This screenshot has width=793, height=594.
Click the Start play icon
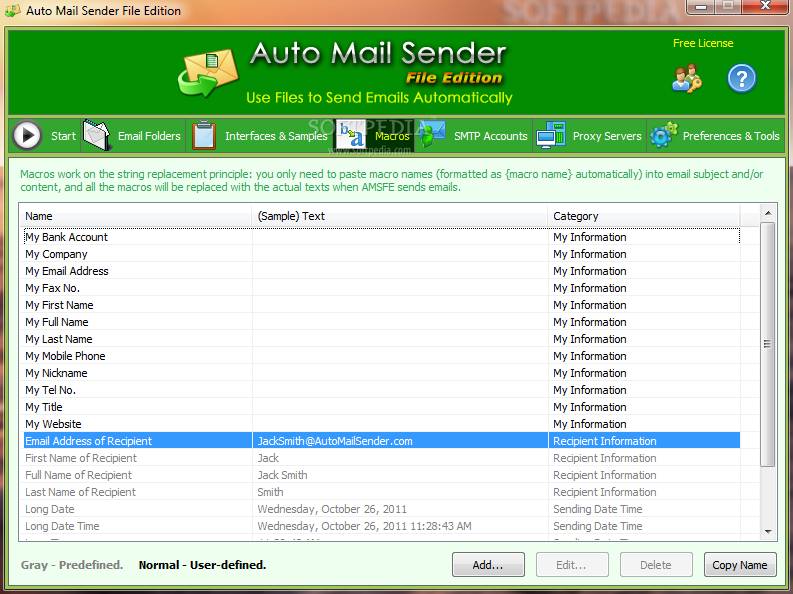coord(27,135)
